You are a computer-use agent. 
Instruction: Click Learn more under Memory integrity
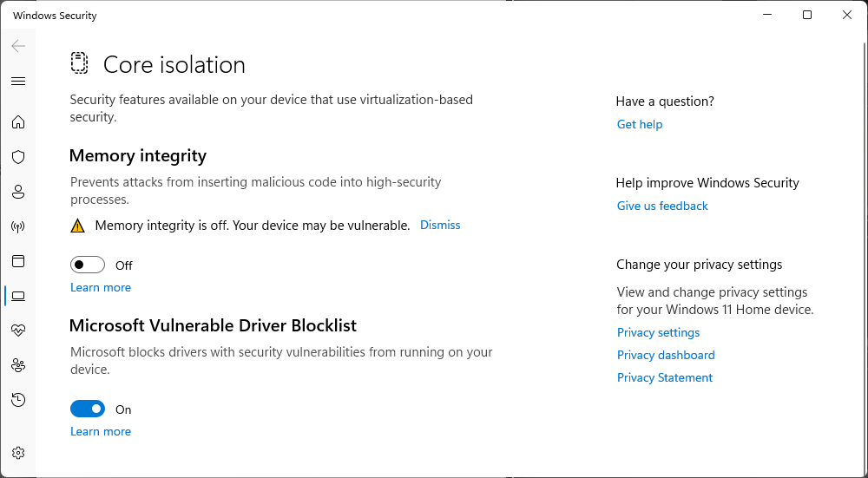(101, 287)
